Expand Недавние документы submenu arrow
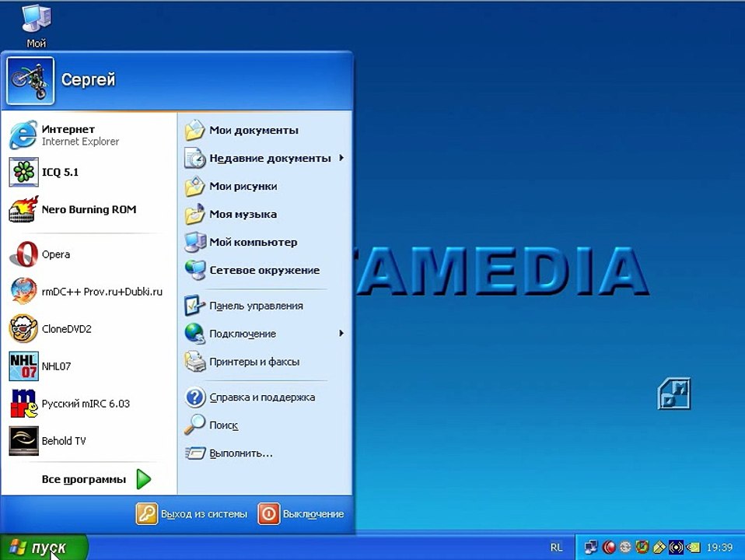This screenshot has height=560, width=745. (341, 158)
